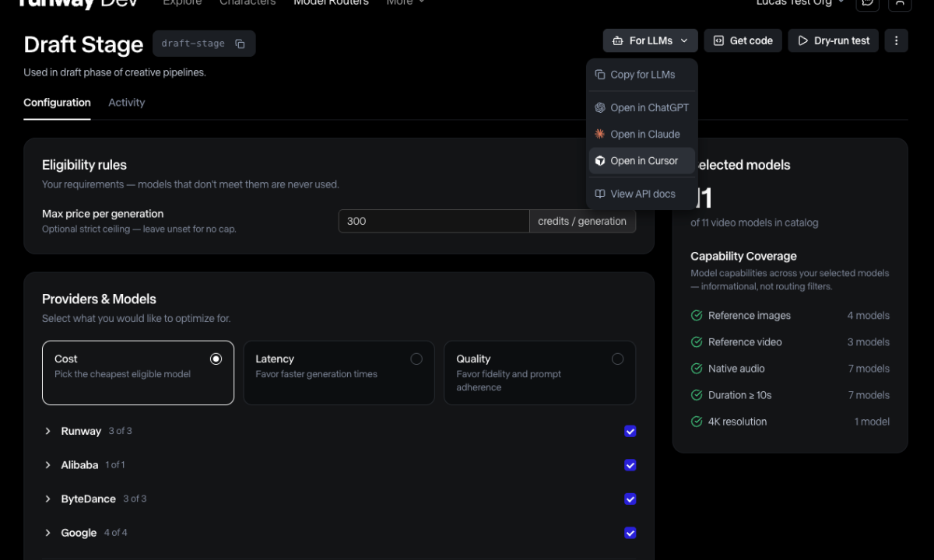The height and width of the screenshot is (560, 934).
Task: Click the 'Draft Stage' page title
Action: tap(83, 44)
